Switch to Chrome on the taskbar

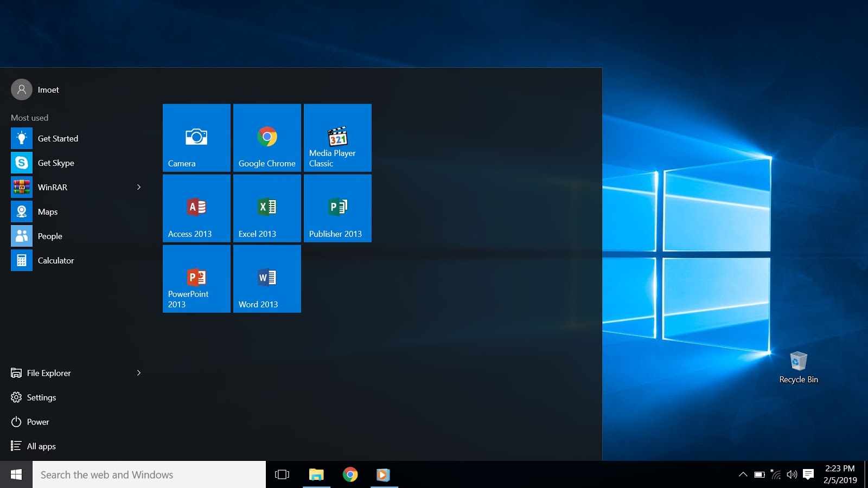[350, 474]
